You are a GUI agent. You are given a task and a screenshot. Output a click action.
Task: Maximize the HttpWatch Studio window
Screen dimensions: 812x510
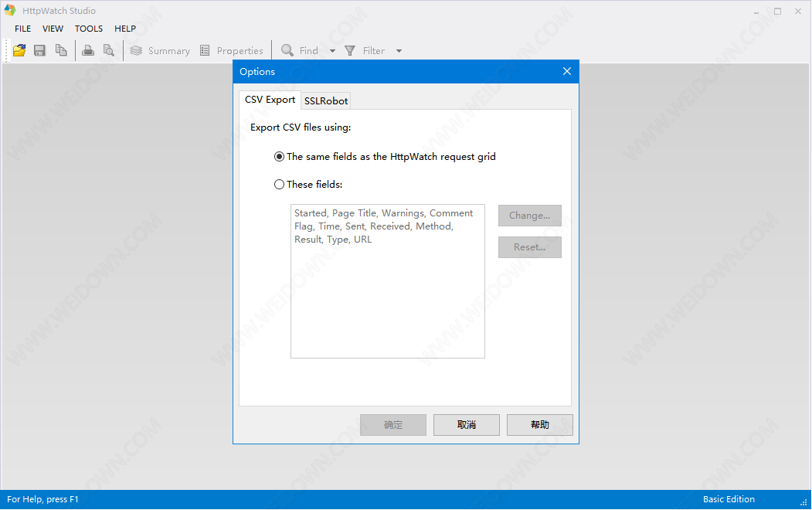pyautogui.click(x=777, y=11)
